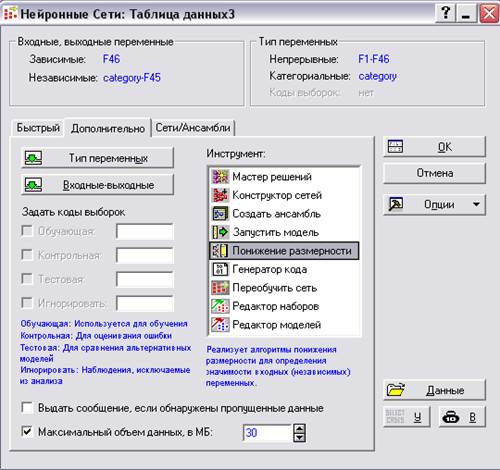
Task: Minimize the Нейронные Сети dialog
Action: pyautogui.click(x=466, y=14)
